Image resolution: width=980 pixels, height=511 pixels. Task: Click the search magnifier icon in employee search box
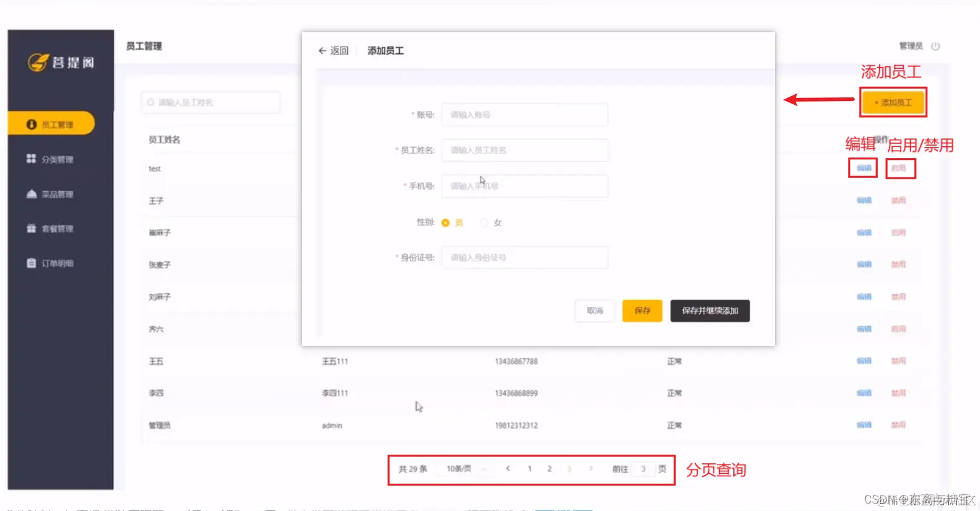pos(151,102)
